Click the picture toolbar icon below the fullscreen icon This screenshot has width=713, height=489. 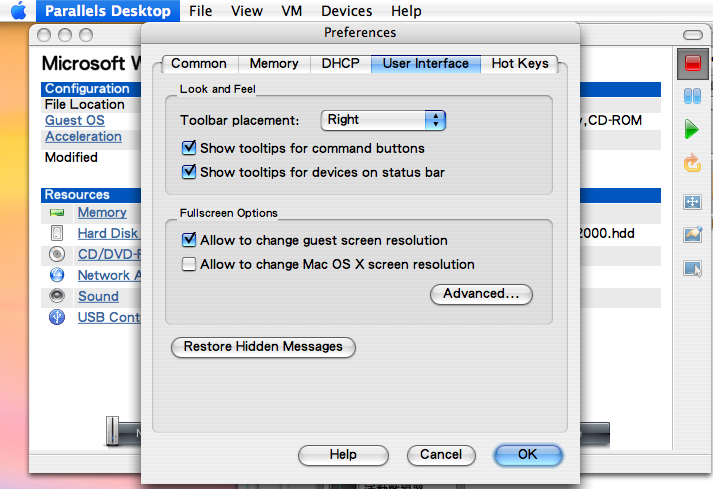(x=693, y=234)
